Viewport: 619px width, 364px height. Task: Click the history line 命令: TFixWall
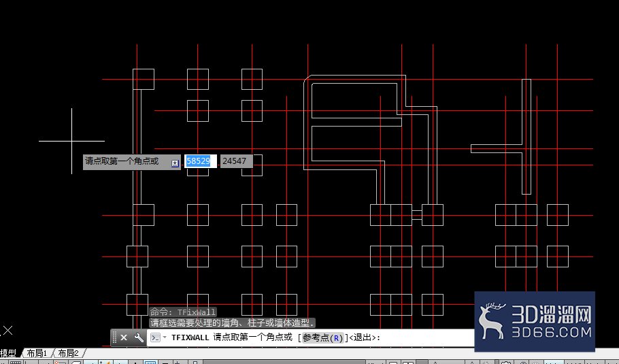[x=183, y=312]
